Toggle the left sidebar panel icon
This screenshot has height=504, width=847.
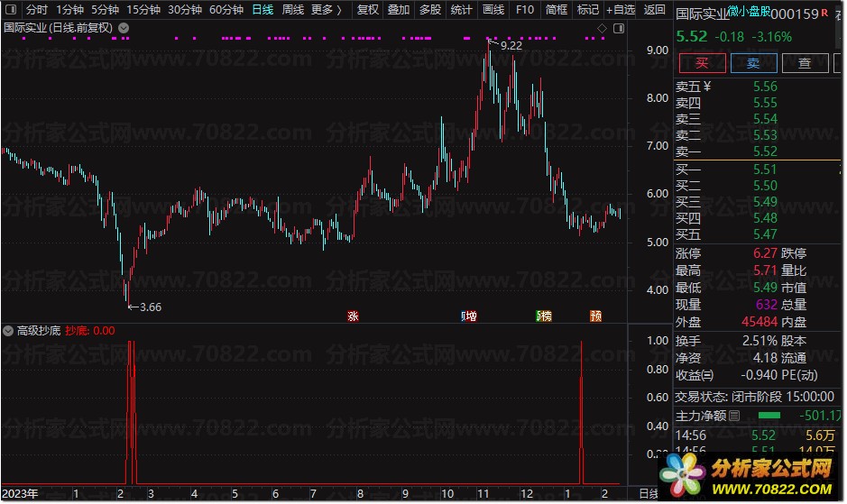(x=10, y=9)
